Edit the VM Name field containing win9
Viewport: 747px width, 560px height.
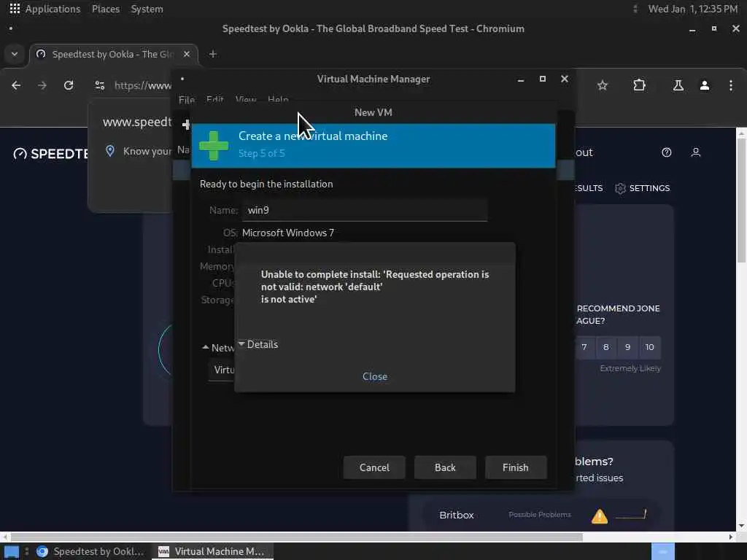(365, 210)
